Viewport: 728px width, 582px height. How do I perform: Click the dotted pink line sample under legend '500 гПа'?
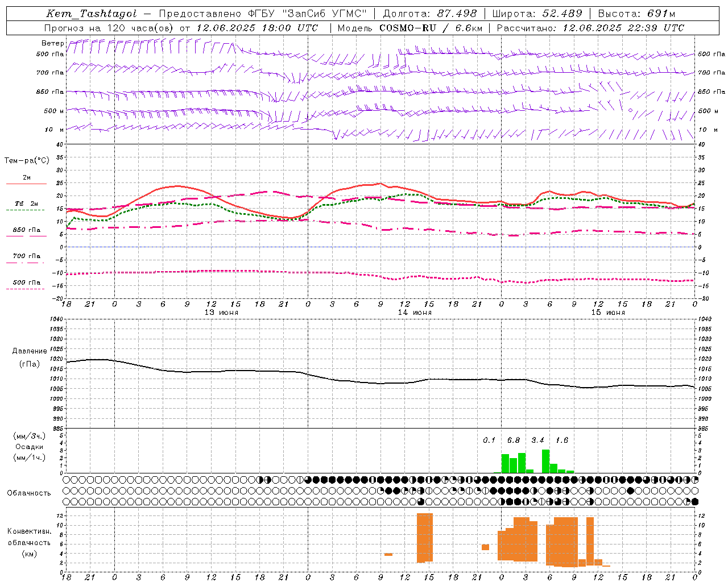[25, 289]
